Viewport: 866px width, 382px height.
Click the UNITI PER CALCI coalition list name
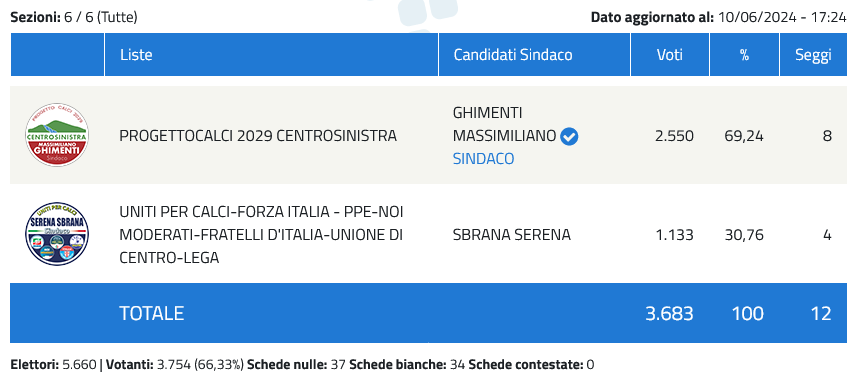[261, 235]
